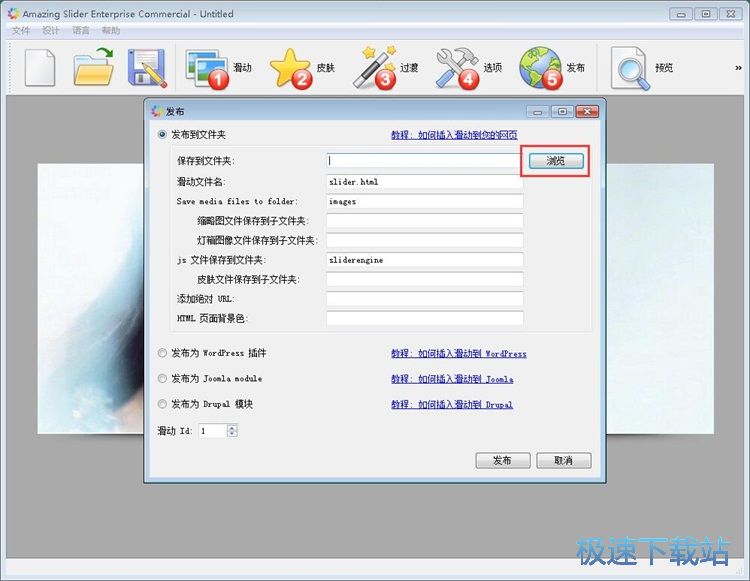This screenshot has height=581, width=750.
Task: Open the 帮助 menu
Action: point(111,31)
